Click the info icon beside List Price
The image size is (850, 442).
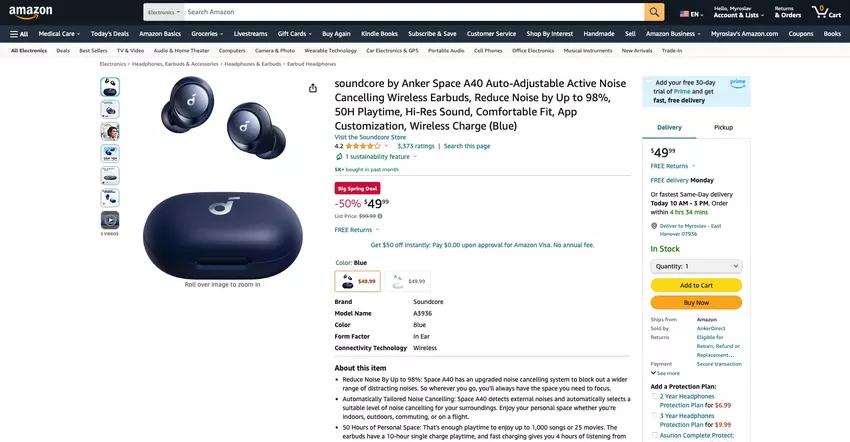[380, 216]
